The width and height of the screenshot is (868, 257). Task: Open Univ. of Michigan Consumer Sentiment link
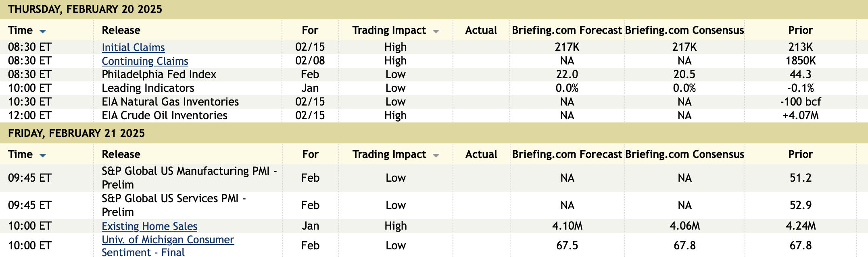point(167,240)
